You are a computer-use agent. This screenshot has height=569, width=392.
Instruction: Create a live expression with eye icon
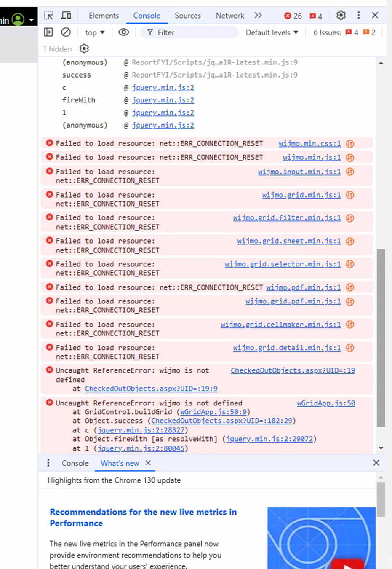tap(123, 32)
